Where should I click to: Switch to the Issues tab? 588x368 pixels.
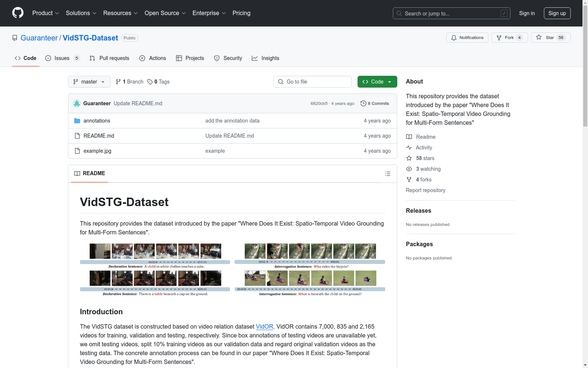coord(62,58)
